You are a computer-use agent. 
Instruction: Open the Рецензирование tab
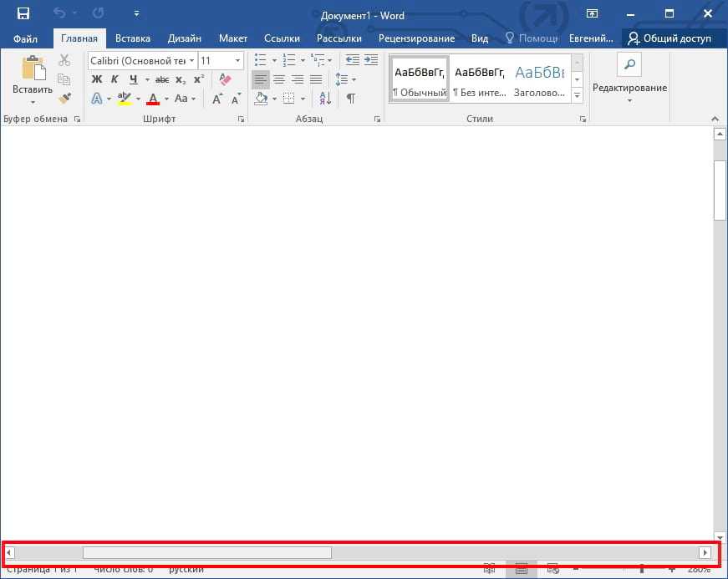pyautogui.click(x=416, y=38)
